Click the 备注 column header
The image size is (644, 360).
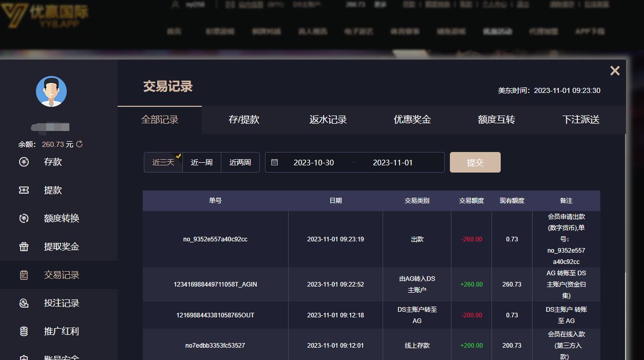tap(566, 201)
